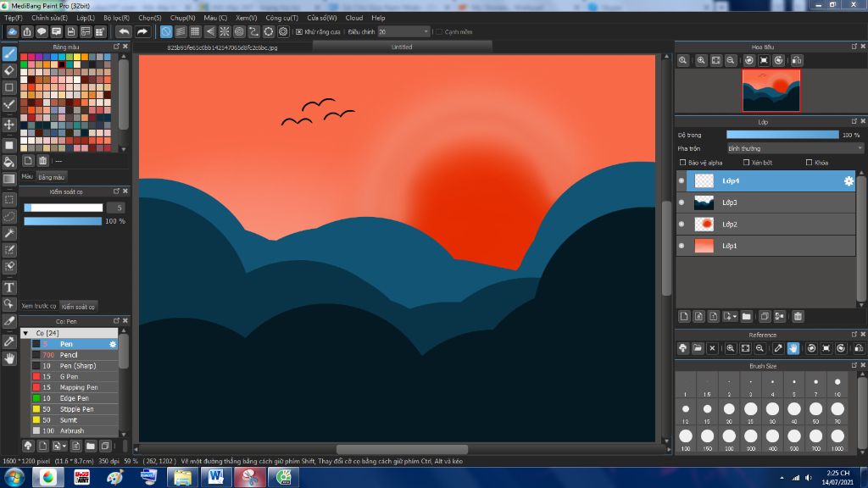Select the Bucket fill tool
Screen dimensions: 868x488
(x=9, y=162)
